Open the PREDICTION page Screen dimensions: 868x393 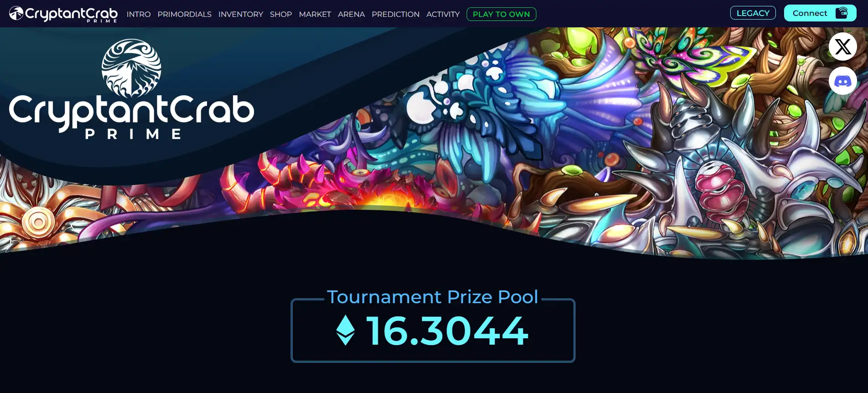[395, 14]
